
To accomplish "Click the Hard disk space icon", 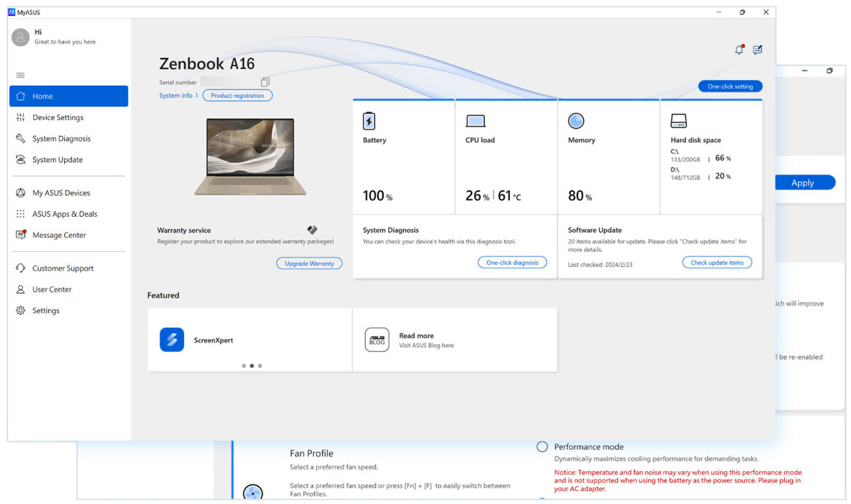I will [x=678, y=121].
